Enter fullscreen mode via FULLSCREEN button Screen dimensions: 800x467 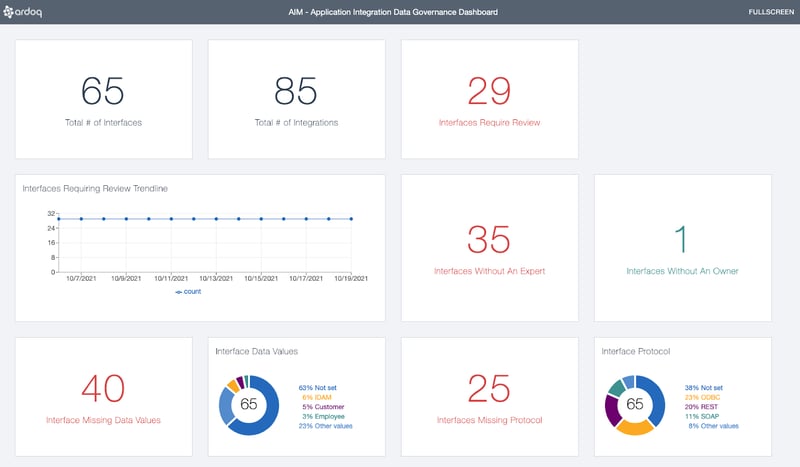point(769,12)
